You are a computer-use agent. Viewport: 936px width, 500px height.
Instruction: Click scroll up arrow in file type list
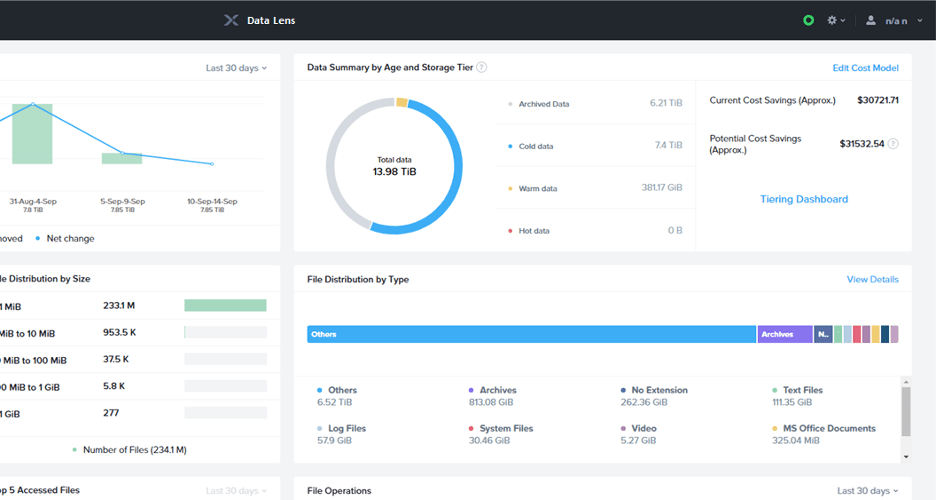tap(906, 382)
